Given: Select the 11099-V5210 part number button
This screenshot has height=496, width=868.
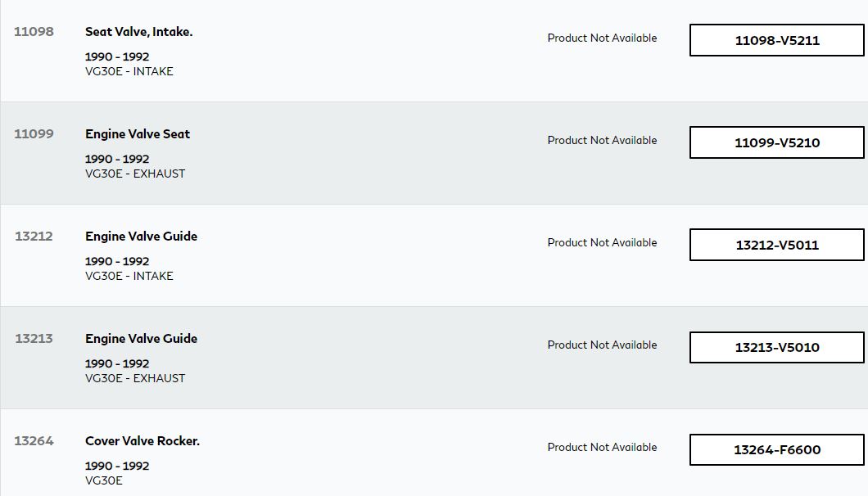Looking at the screenshot, I should pyautogui.click(x=776, y=142).
